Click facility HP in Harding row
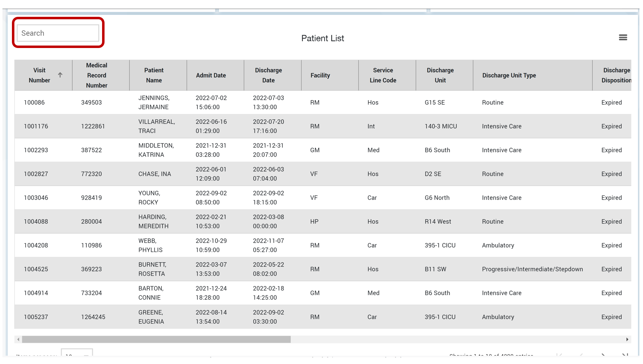The image size is (643, 364). click(x=314, y=222)
